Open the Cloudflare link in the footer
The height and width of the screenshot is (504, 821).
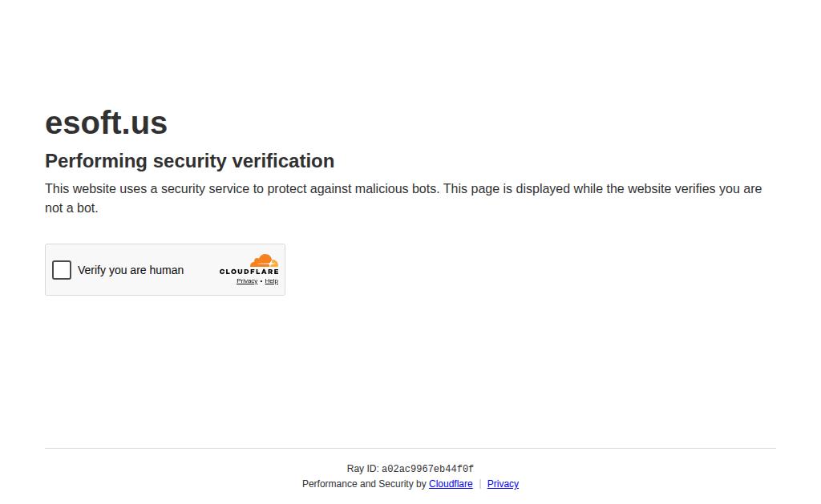click(451, 484)
